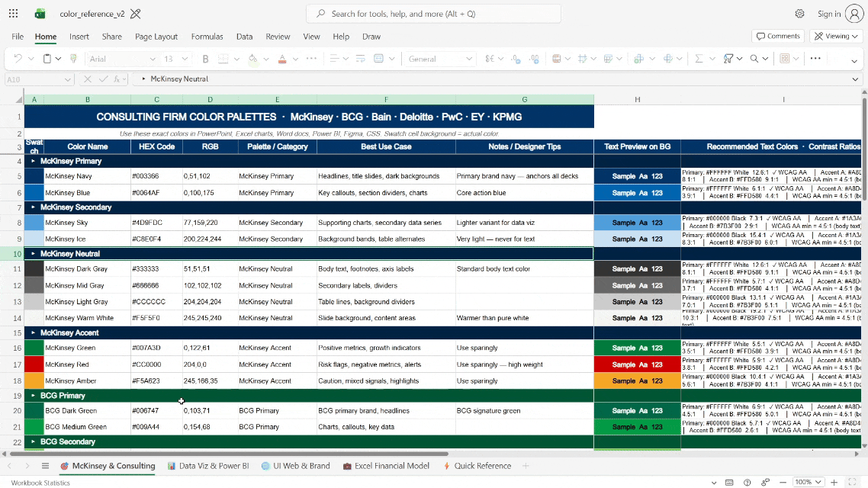The image size is (868, 488).
Task: Click the add new sheet plus icon
Action: tap(526, 466)
